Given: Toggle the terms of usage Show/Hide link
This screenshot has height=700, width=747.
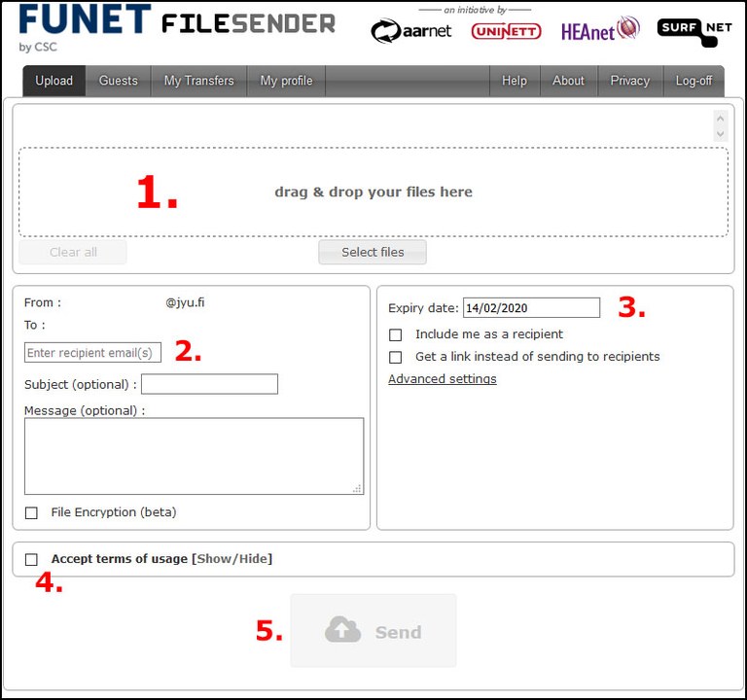Looking at the screenshot, I should coord(232,559).
